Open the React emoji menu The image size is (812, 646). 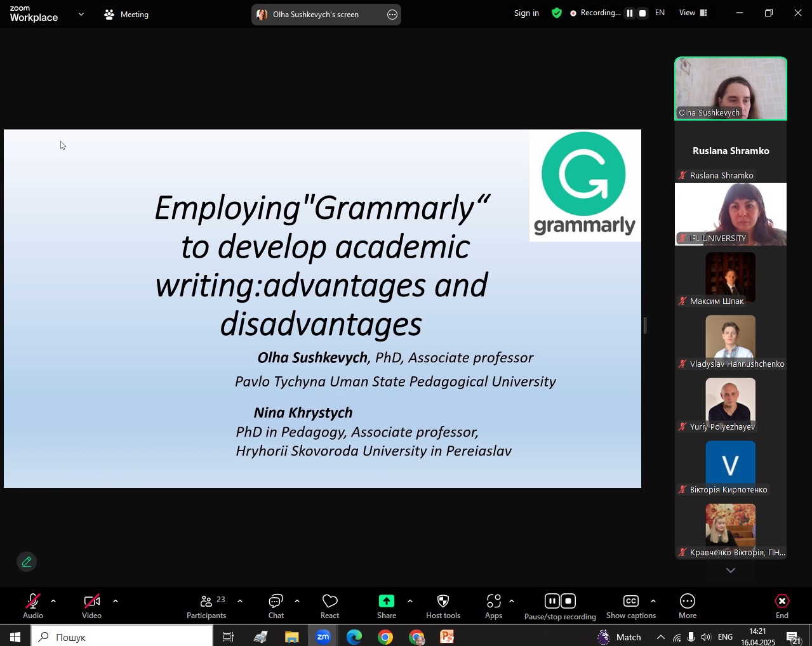[x=330, y=606]
